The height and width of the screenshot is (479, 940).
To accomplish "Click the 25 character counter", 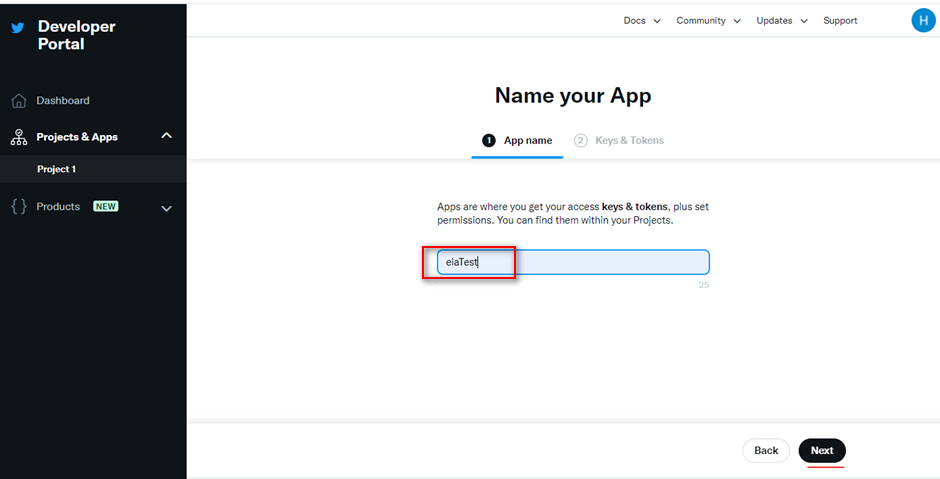I will pos(704,285).
